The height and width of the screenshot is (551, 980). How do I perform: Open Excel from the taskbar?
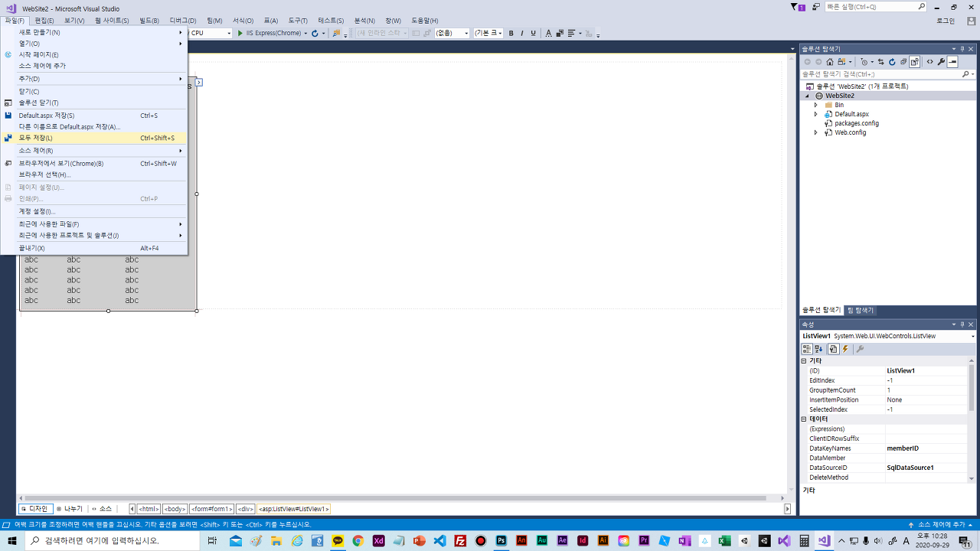(724, 540)
